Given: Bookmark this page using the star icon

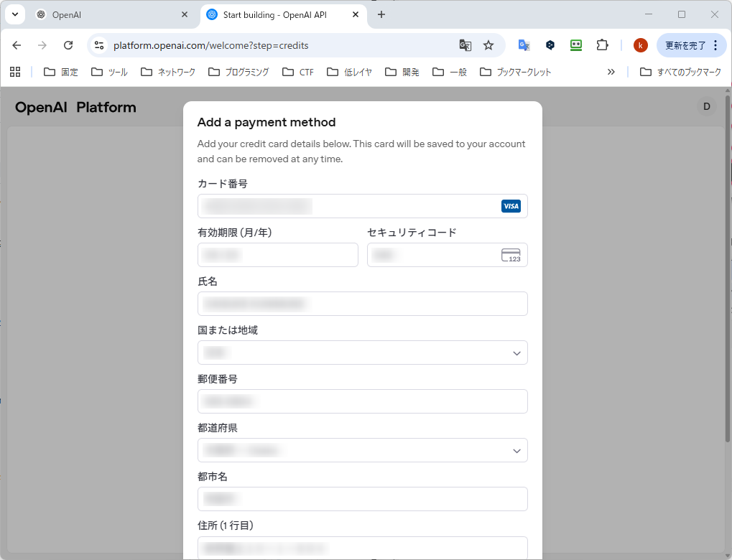Looking at the screenshot, I should click(x=488, y=45).
